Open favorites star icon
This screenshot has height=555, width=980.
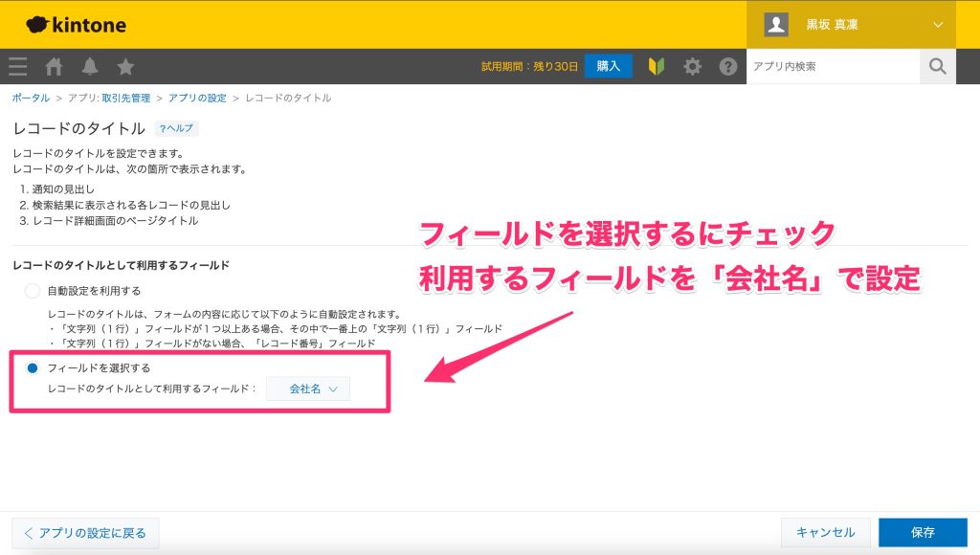click(x=125, y=66)
